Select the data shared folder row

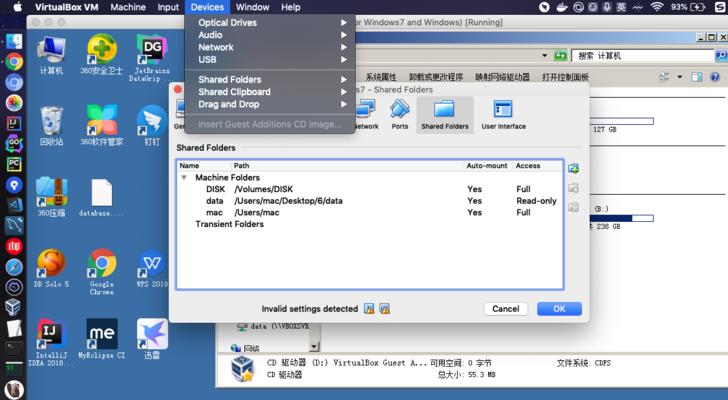[x=370, y=201]
